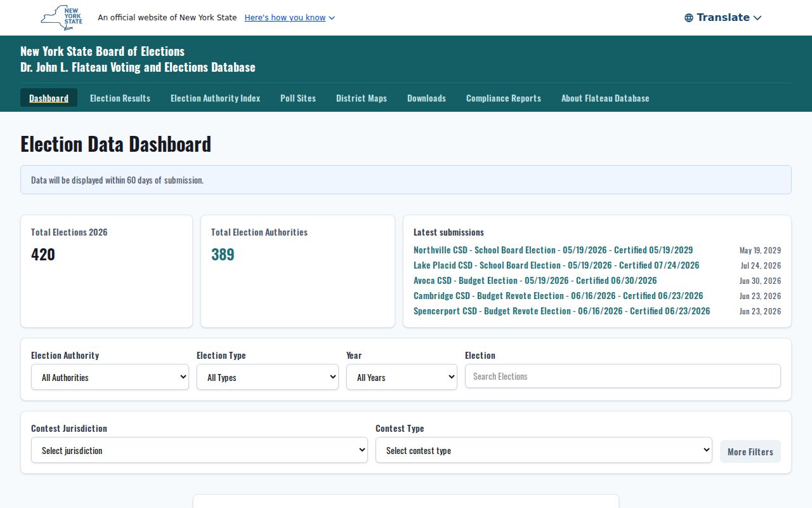This screenshot has height=508, width=812.
Task: Expand the Translate dropdown chevron
Action: click(x=757, y=18)
